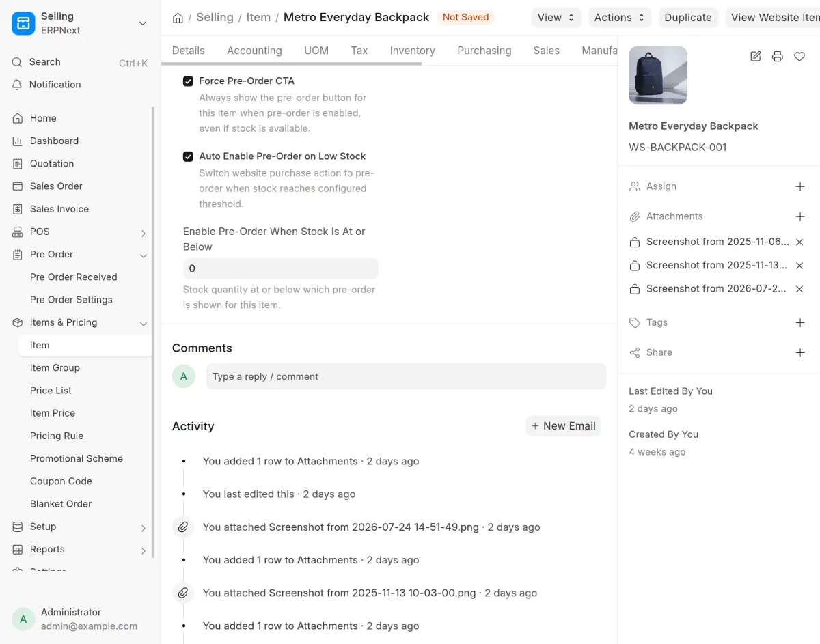Uncheck Force Pre-Order CTA
The width and height of the screenshot is (820, 644).
click(188, 81)
